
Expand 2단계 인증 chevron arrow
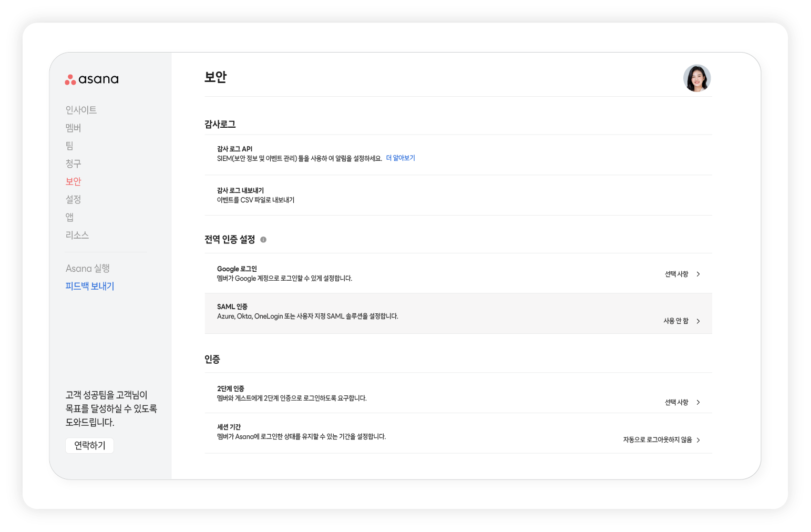(698, 402)
